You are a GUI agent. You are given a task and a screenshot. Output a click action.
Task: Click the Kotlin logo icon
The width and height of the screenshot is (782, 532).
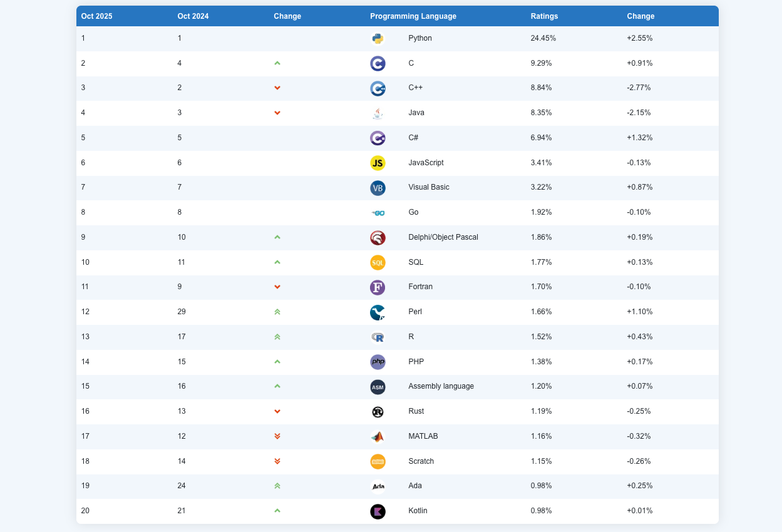click(378, 511)
